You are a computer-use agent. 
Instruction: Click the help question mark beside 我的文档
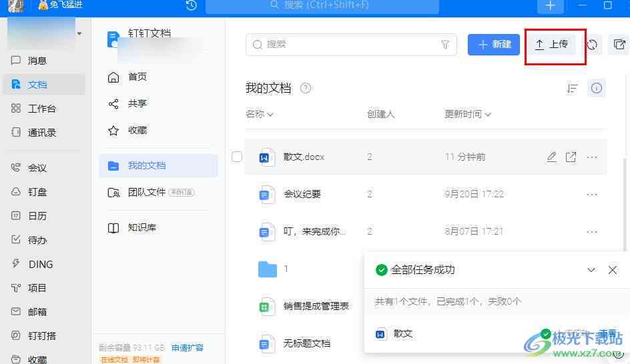[306, 88]
